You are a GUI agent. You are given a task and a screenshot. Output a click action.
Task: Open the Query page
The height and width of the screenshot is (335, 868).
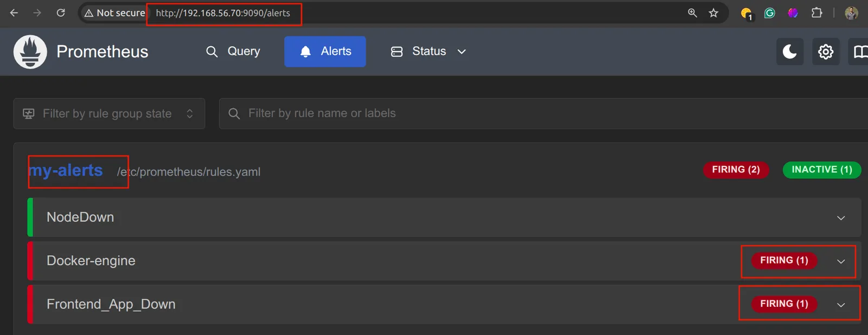[233, 51]
